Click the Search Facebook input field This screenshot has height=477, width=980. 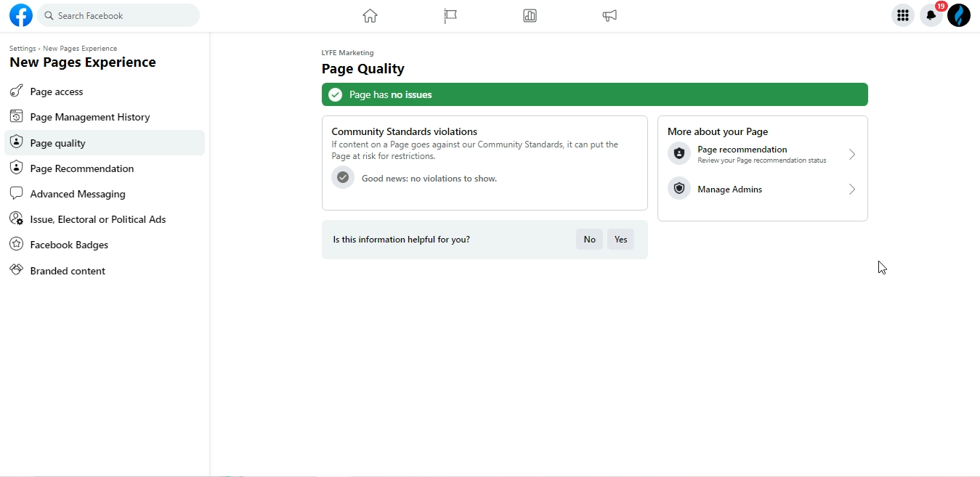(x=119, y=15)
